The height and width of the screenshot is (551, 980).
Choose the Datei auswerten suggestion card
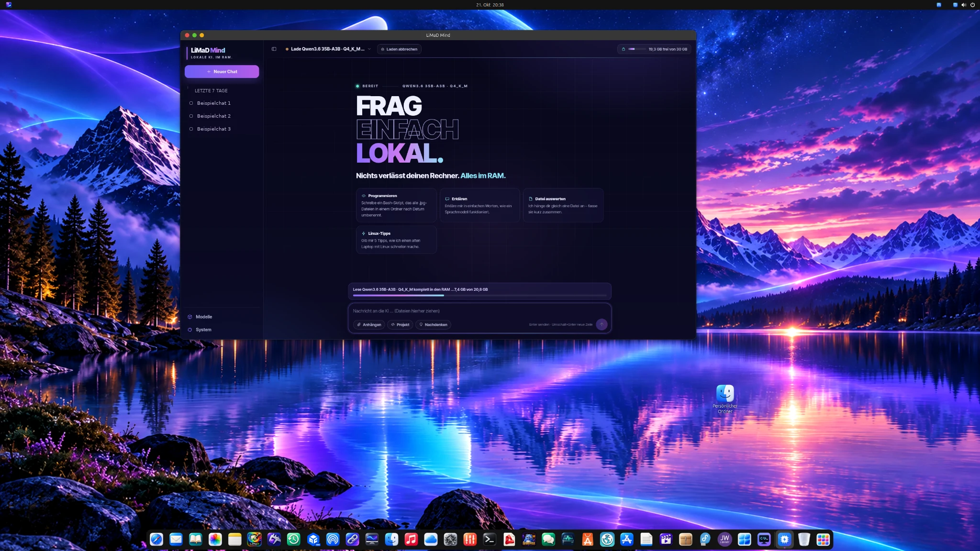click(x=563, y=205)
